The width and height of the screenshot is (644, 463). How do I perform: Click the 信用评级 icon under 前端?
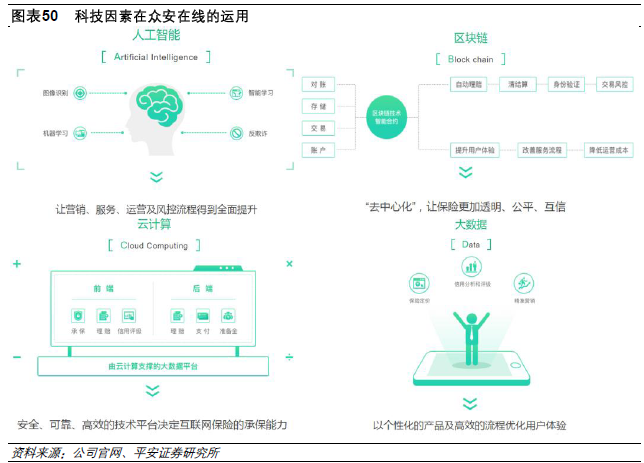tap(129, 316)
